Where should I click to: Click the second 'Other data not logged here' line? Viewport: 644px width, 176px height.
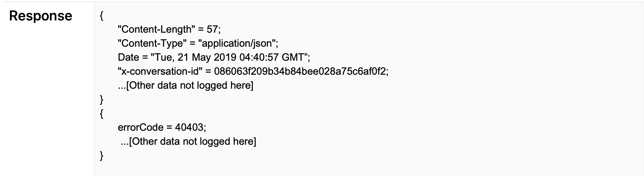[x=189, y=142]
